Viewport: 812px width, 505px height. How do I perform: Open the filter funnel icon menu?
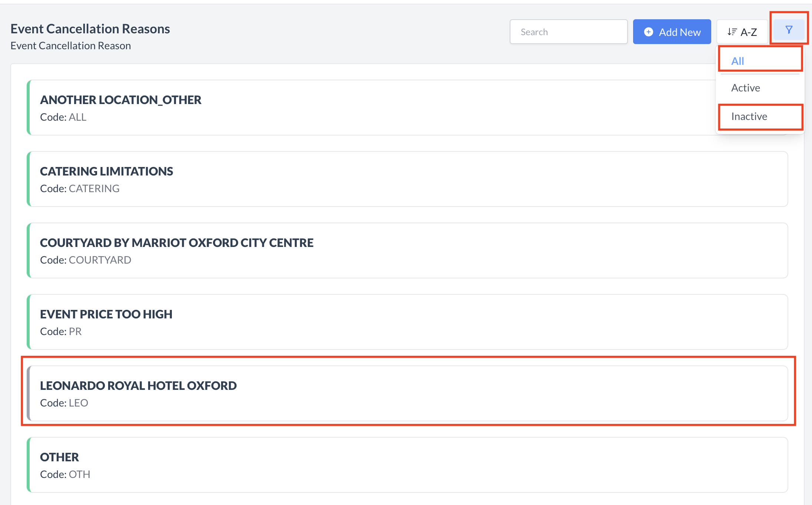pyautogui.click(x=789, y=30)
